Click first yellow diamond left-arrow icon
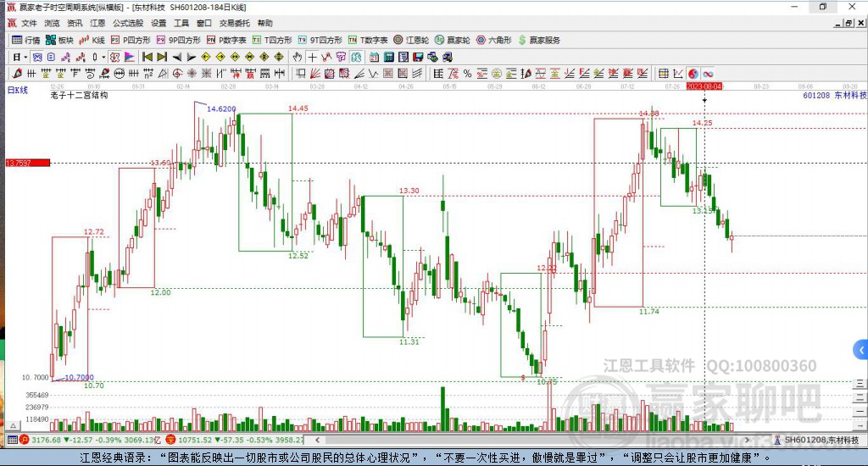Screen dimensions: 868x466 pyautogui.click(x=206, y=57)
